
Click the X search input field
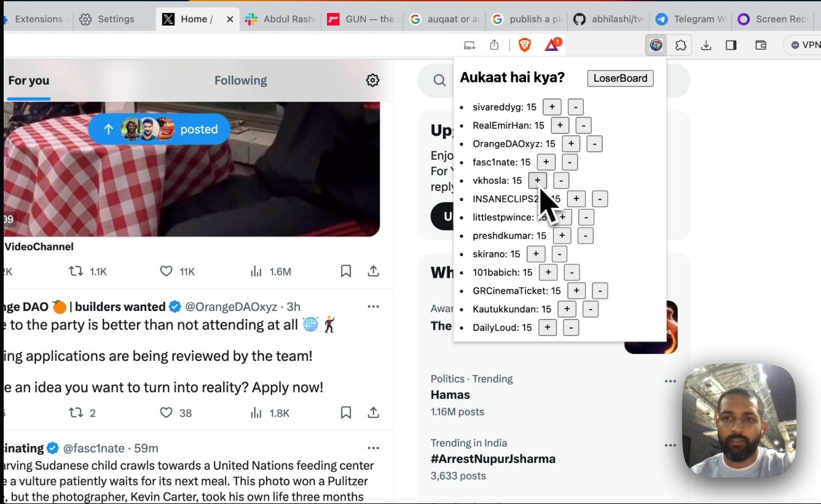[553, 81]
